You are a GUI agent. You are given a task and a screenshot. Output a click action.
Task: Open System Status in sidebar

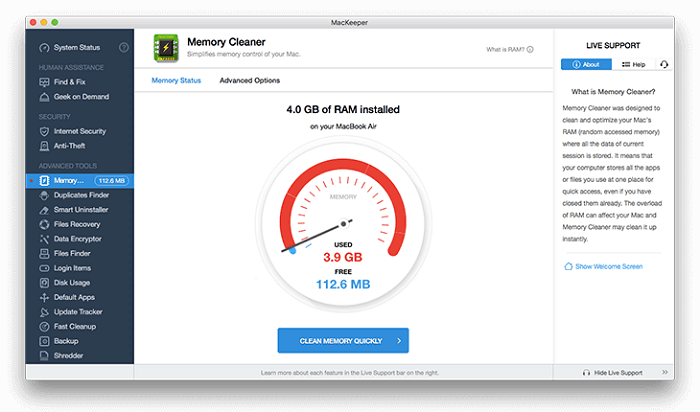point(70,47)
